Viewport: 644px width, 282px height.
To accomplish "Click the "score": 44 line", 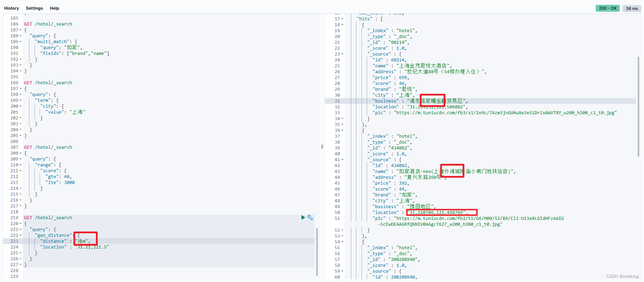I will 390,189.
